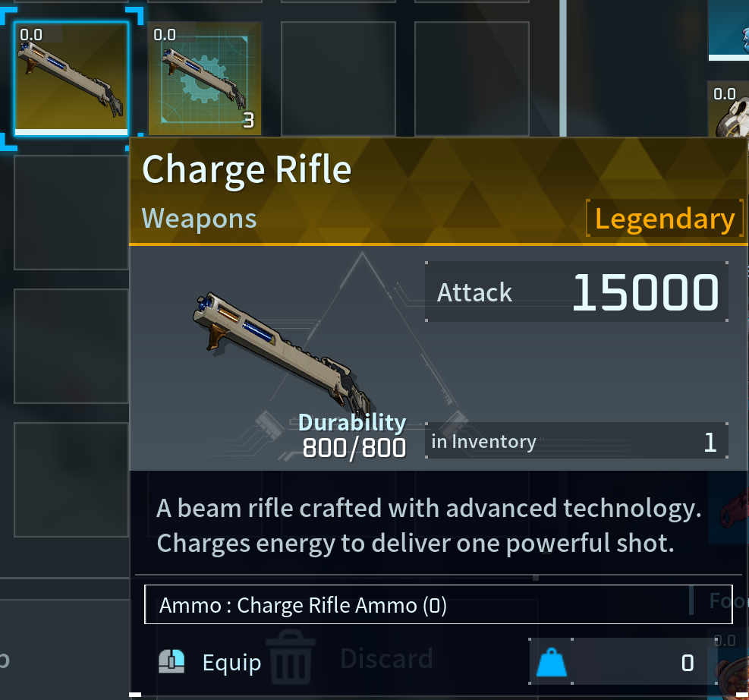Select the Charge Rifle inventory slot

[x=71, y=79]
